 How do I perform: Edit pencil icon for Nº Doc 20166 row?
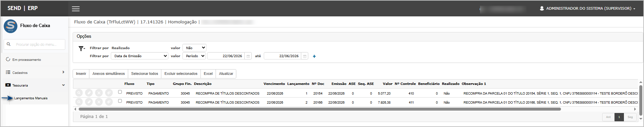click(x=89, y=102)
